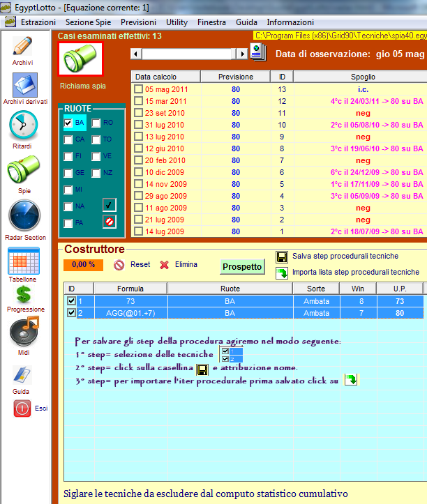Click the red deselect ruote icon
427x504 pixels.
tap(110, 222)
